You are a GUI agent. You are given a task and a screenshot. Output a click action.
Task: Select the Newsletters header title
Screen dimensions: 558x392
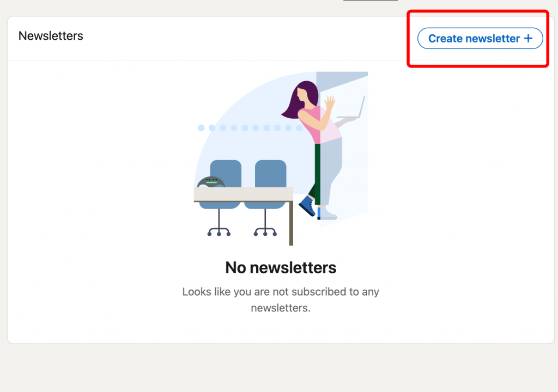(51, 36)
